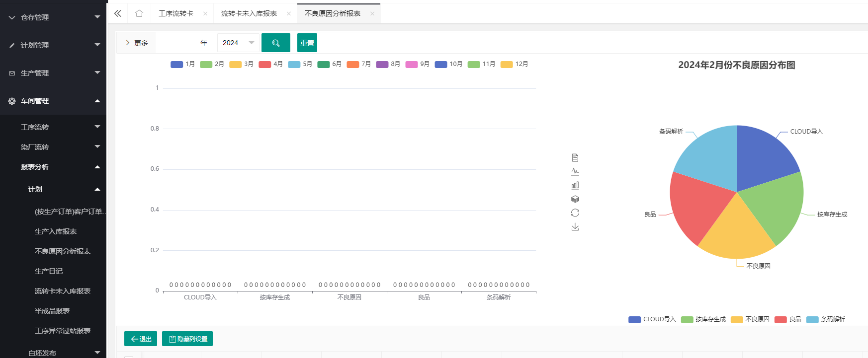
Task: Open 生产日记 in the sidebar
Action: [x=49, y=271]
